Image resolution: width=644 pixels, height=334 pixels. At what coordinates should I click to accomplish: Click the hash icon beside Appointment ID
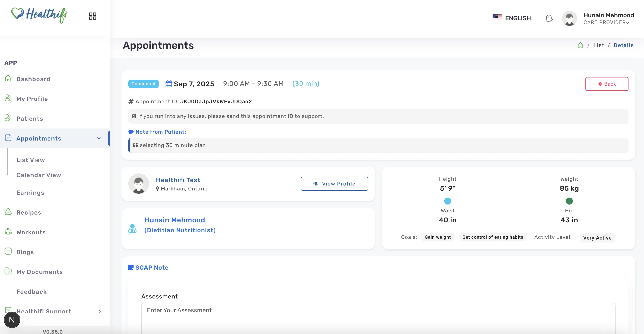[131, 101]
